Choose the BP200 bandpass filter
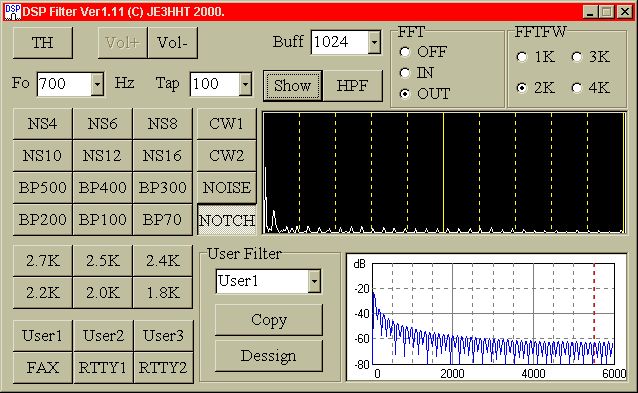Viewport: 638px width, 393px height. (x=43, y=220)
